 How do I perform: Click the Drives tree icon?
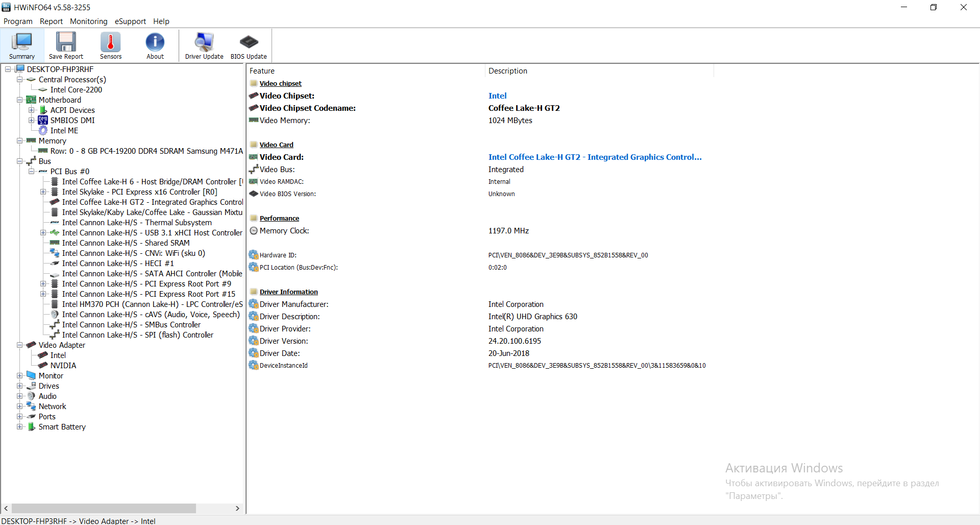click(31, 386)
